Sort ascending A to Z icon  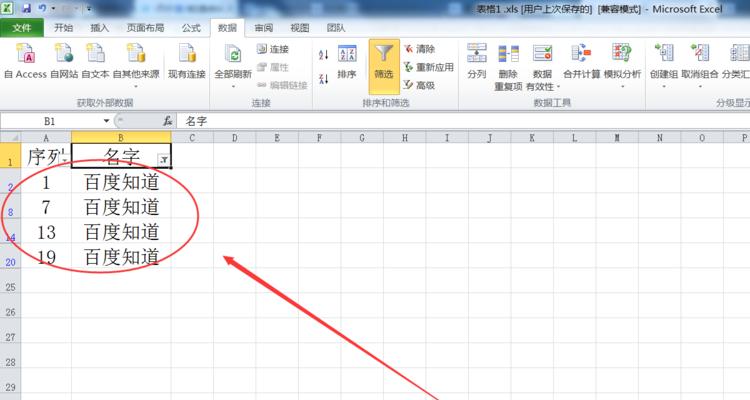(323, 55)
